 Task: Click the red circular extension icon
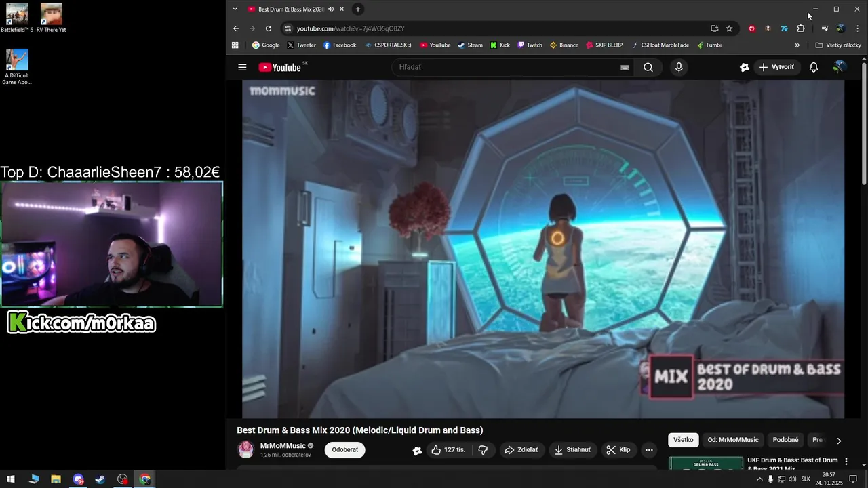[751, 28]
